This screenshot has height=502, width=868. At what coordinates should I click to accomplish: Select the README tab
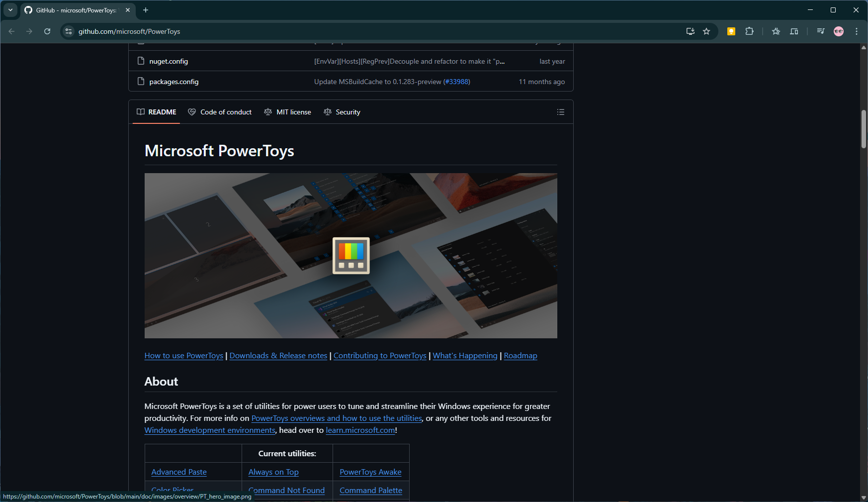click(x=156, y=112)
